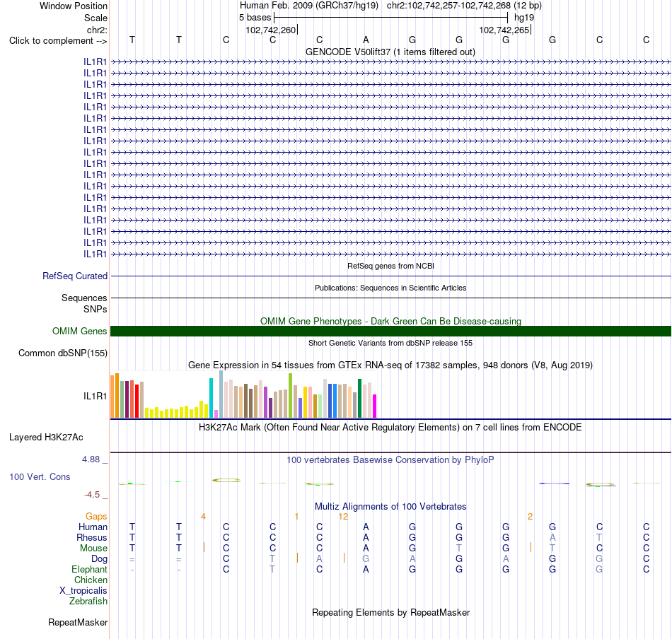Open the RefSeq genes from NCBI title
The width and height of the screenshot is (672, 639).
pyautogui.click(x=390, y=266)
